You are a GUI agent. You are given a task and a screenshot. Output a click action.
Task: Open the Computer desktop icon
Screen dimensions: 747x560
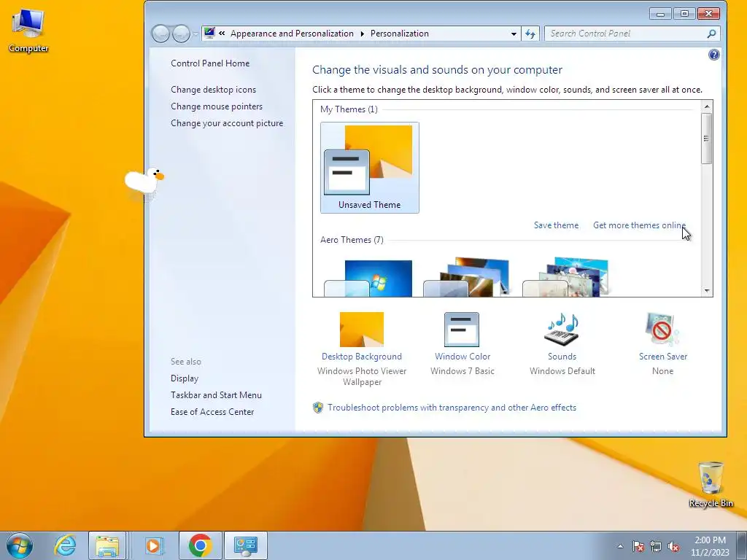click(x=28, y=31)
